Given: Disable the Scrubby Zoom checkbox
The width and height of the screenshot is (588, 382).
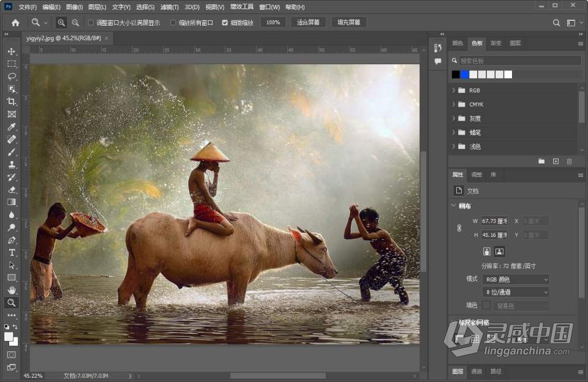Looking at the screenshot, I should coord(225,23).
